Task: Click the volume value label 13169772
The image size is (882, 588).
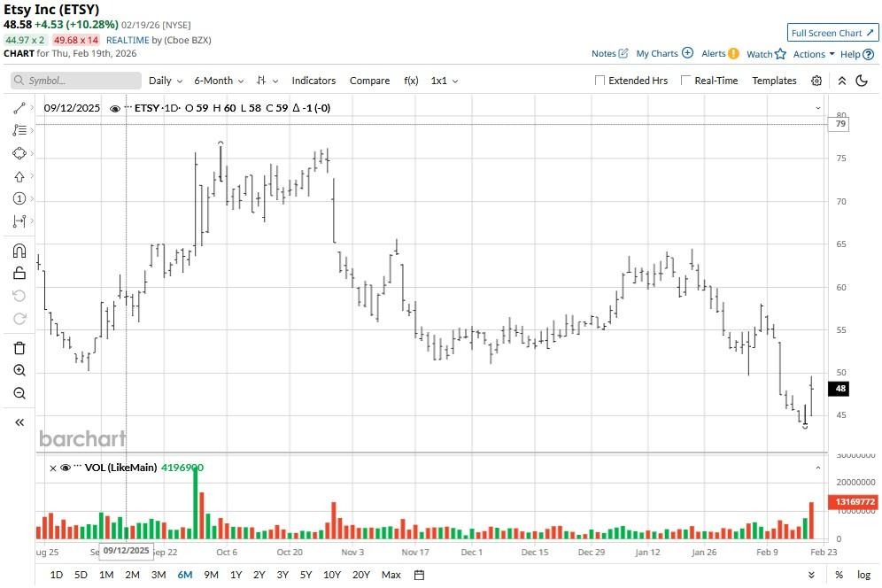Action: pos(854,502)
